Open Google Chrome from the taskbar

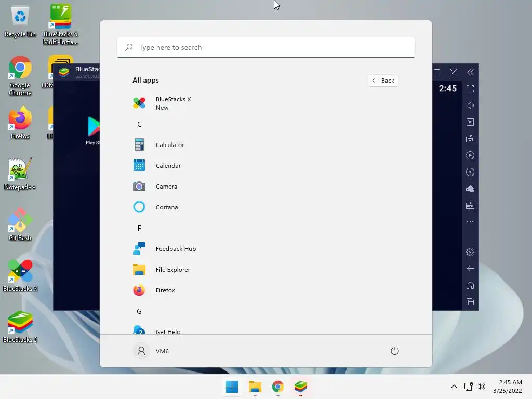coord(278,387)
